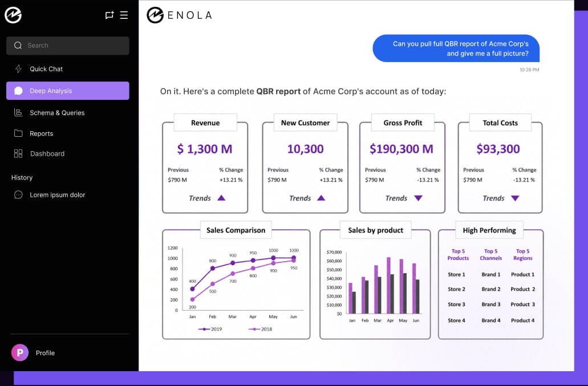Screen dimensions: 588x386
Task: Start a new chat with plus bubble icon
Action: coord(109,15)
